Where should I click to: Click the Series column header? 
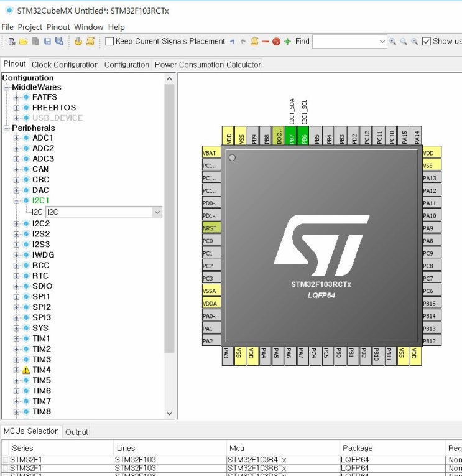[62, 448]
